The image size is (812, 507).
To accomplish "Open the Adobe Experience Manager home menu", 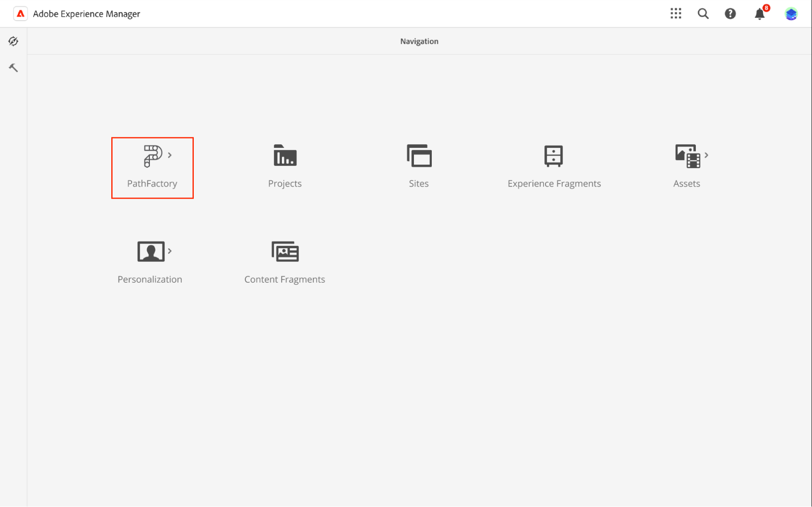I will (x=86, y=13).
